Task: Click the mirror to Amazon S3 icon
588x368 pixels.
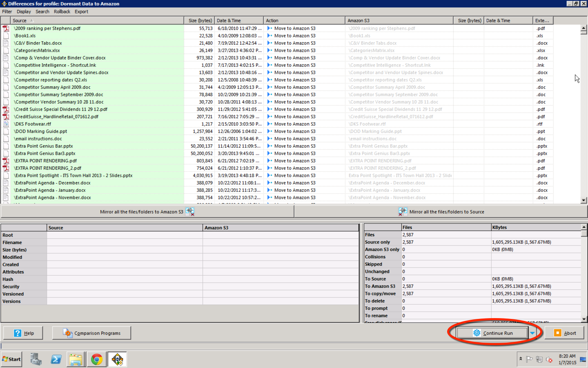Action: coord(190,211)
